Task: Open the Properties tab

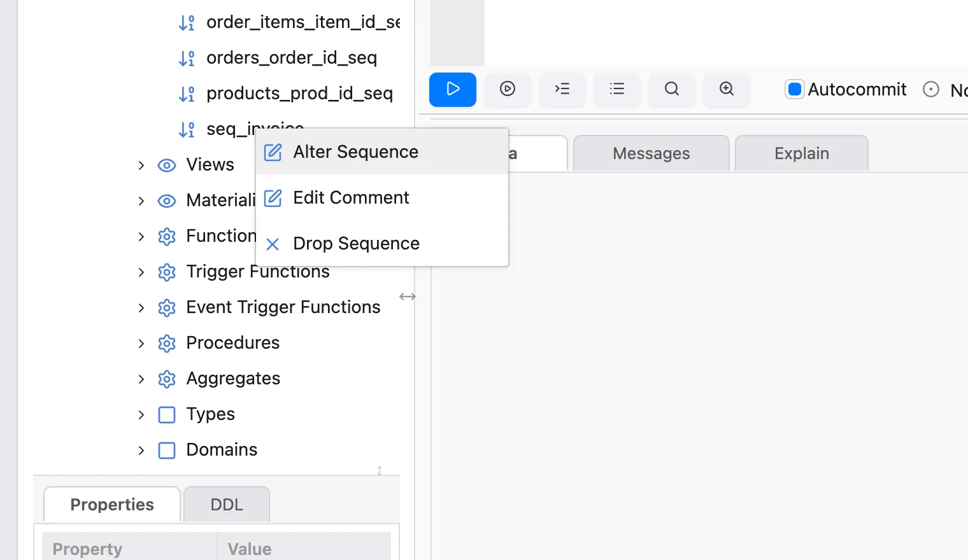Action: (x=112, y=505)
